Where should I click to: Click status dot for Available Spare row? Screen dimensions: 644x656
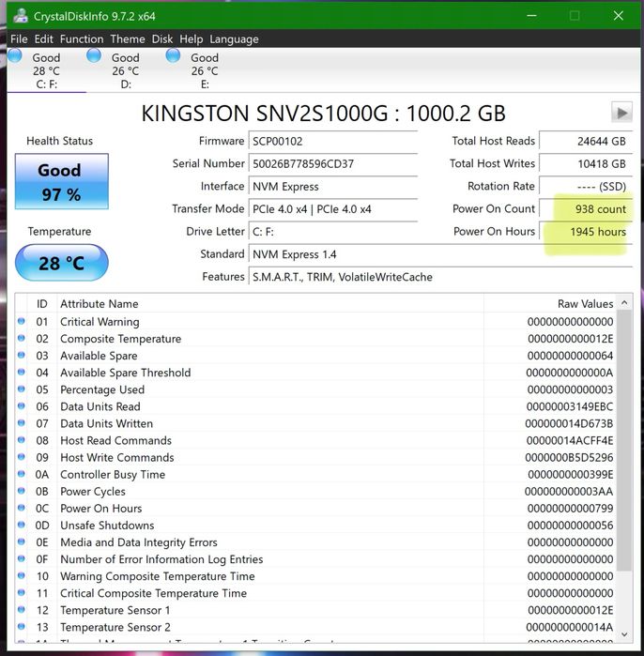pos(22,355)
